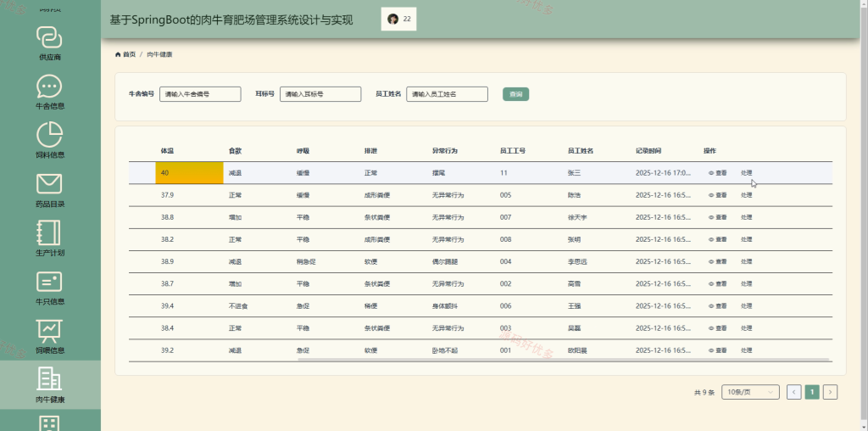The height and width of the screenshot is (431, 868).
Task: Click the 39.4 temperature cell
Action: (x=167, y=305)
